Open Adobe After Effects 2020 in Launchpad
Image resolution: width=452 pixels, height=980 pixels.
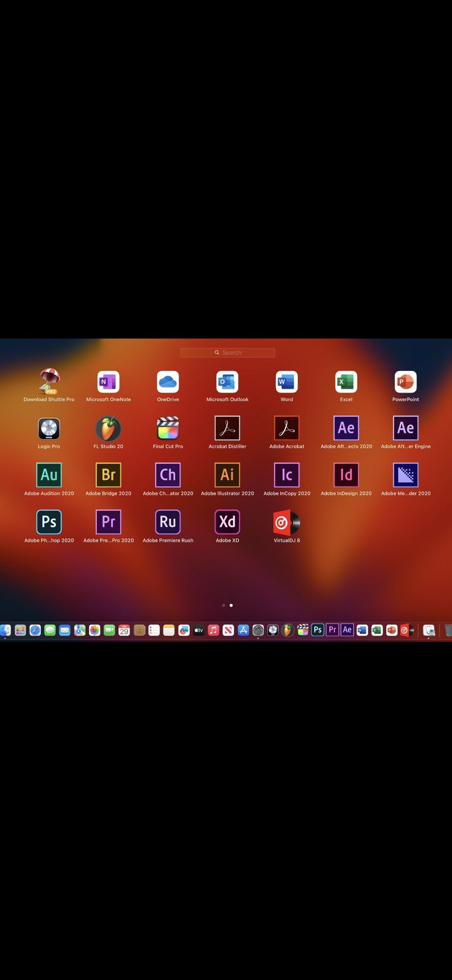tap(346, 428)
